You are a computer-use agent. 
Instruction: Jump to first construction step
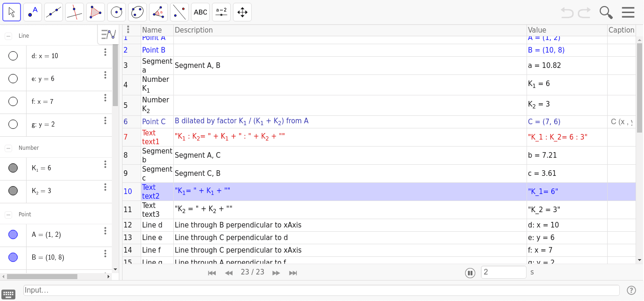(212, 273)
